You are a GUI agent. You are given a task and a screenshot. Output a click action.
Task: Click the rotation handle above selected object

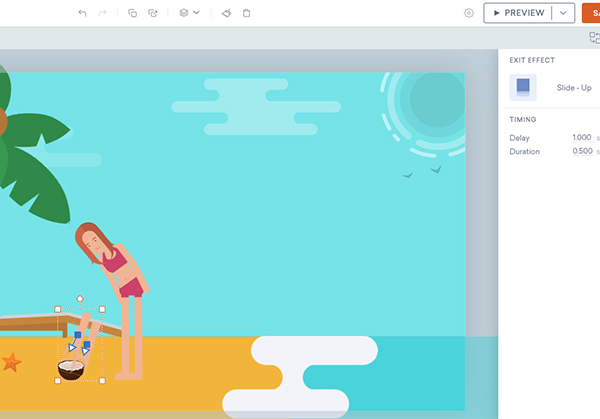click(80, 299)
